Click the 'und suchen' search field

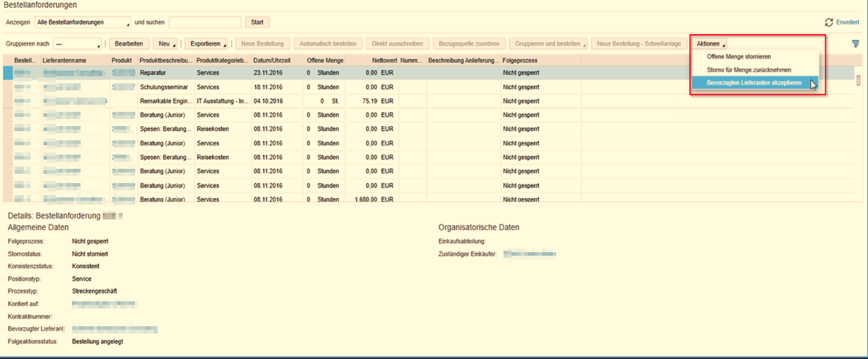coord(205,22)
